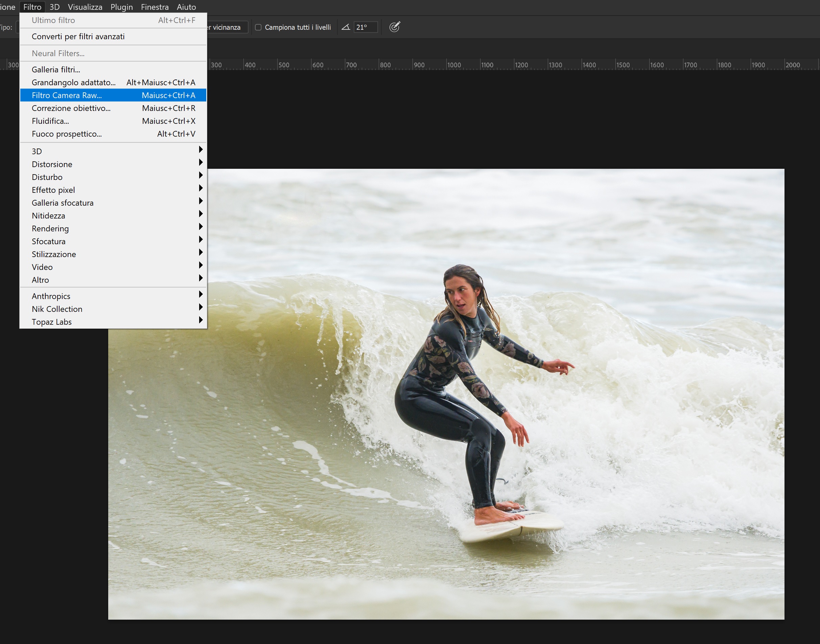
Task: Expand the Nitidezza submenu
Action: [113, 215]
